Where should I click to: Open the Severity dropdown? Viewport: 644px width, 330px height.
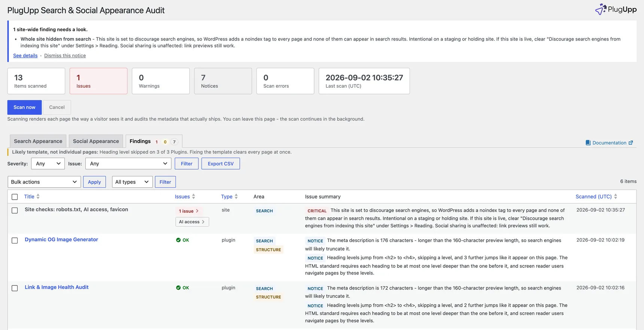coord(48,164)
